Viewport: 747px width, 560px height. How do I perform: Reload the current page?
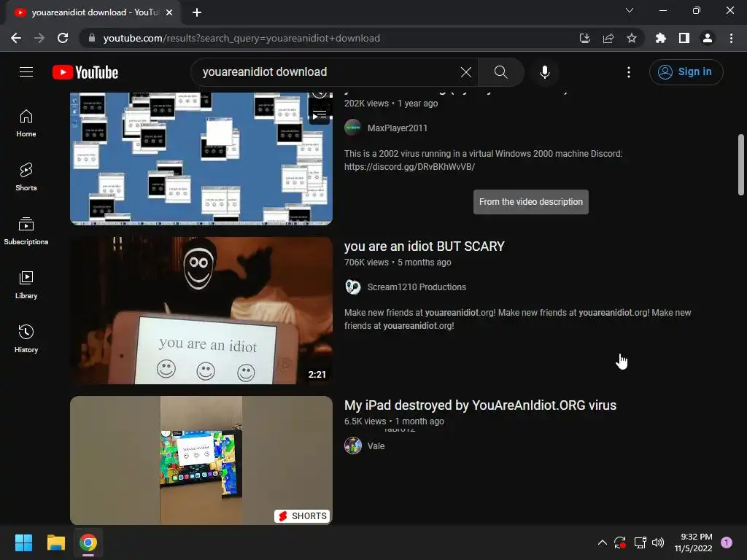(63, 38)
